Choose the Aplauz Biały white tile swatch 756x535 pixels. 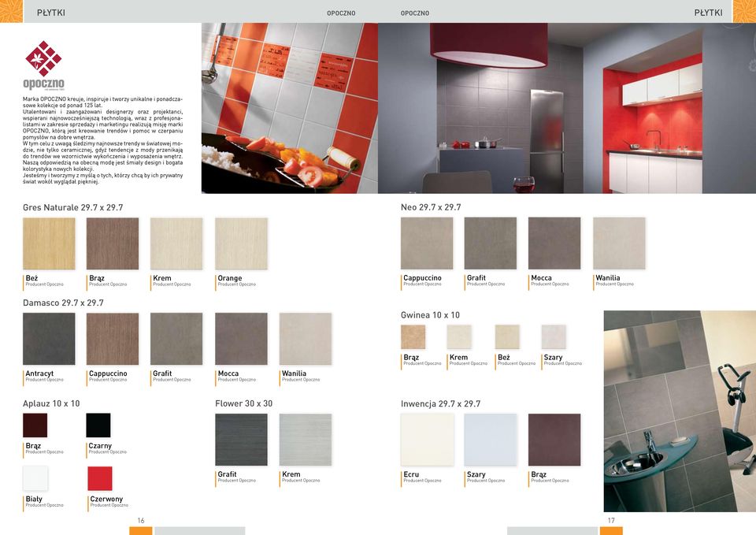35,478
